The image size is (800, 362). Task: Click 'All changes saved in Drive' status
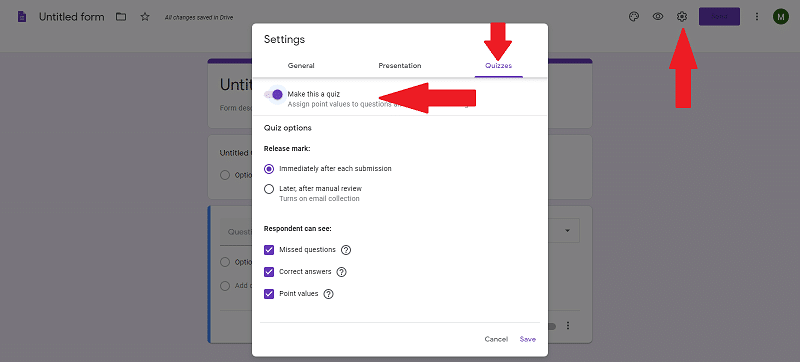(x=199, y=17)
